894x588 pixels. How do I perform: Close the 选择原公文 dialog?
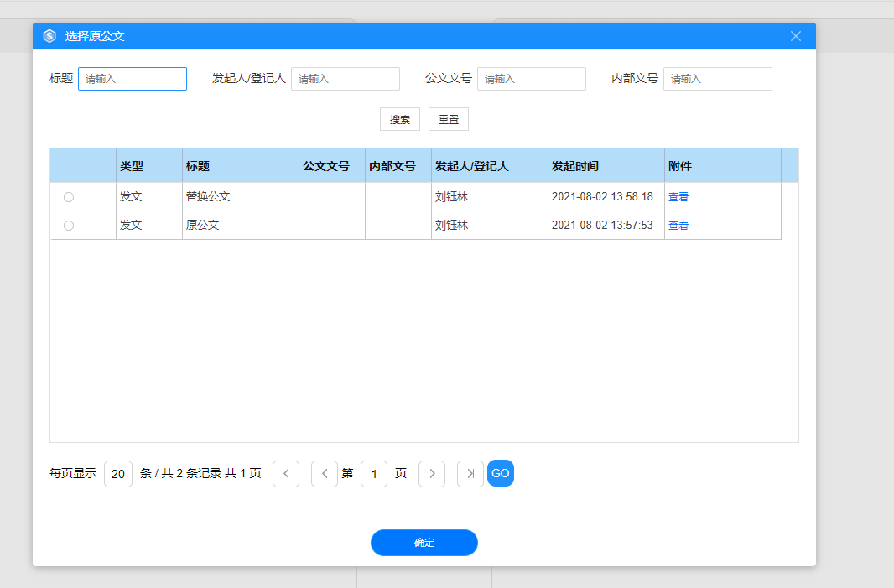[x=796, y=36]
